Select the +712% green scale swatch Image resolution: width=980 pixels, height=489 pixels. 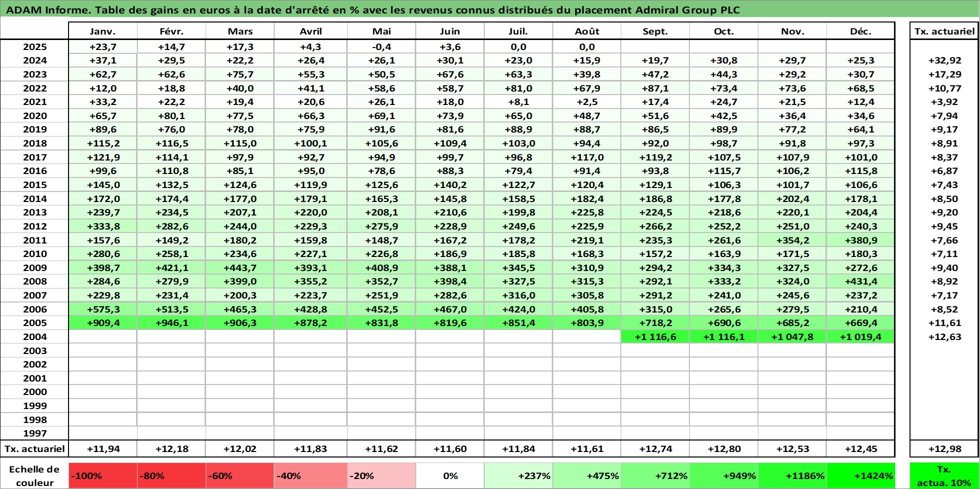pyautogui.click(x=655, y=475)
